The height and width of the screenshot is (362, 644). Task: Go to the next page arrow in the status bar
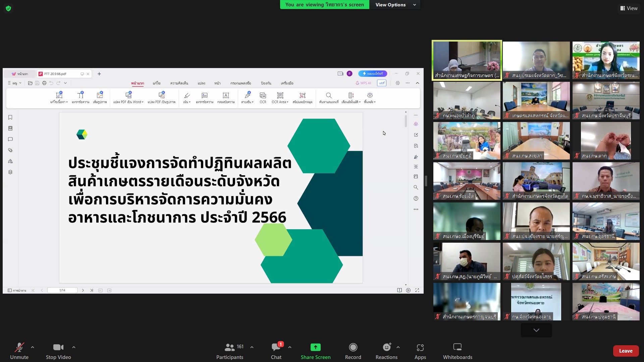coord(83,290)
